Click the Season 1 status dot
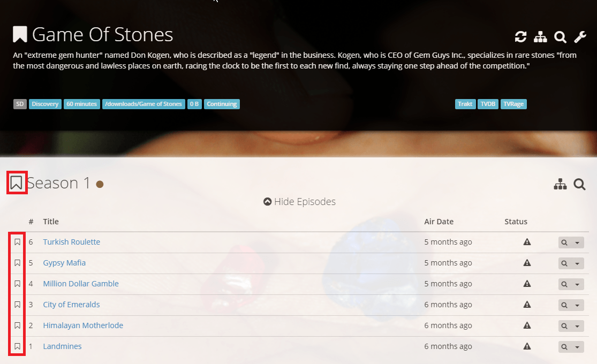 [x=100, y=184]
